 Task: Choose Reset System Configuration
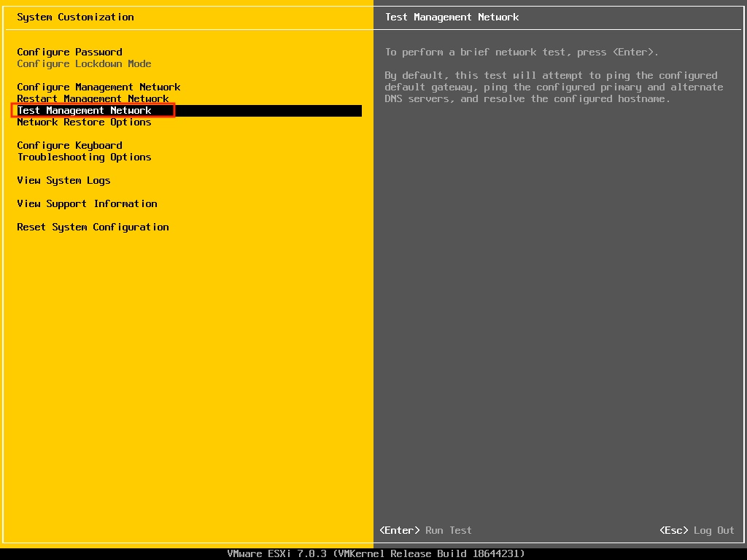(93, 227)
